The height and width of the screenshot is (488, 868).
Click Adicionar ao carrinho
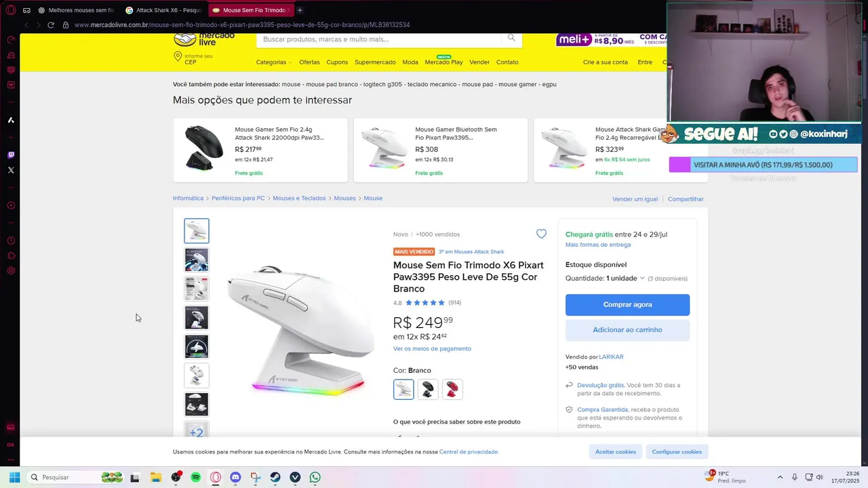pos(627,330)
